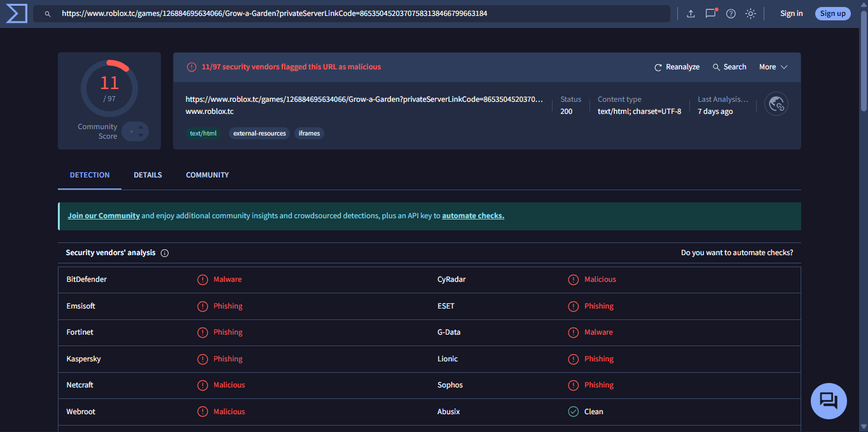
Task: Open the COMMUNITY tab
Action: pyautogui.click(x=207, y=174)
